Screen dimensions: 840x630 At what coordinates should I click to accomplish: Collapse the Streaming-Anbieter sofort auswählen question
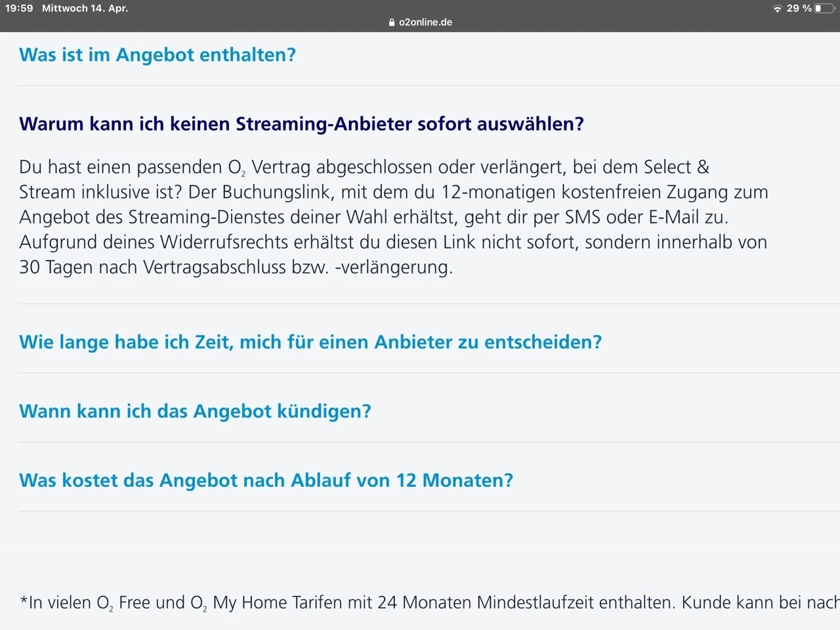point(301,124)
